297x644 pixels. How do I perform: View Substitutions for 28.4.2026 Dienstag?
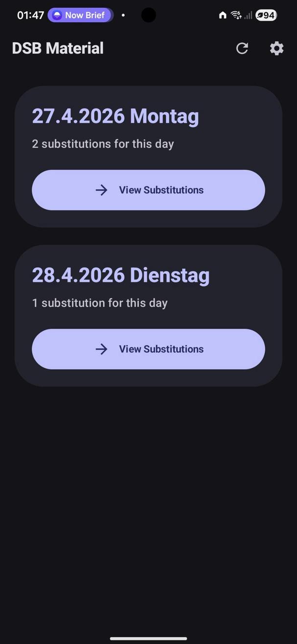[x=148, y=349]
